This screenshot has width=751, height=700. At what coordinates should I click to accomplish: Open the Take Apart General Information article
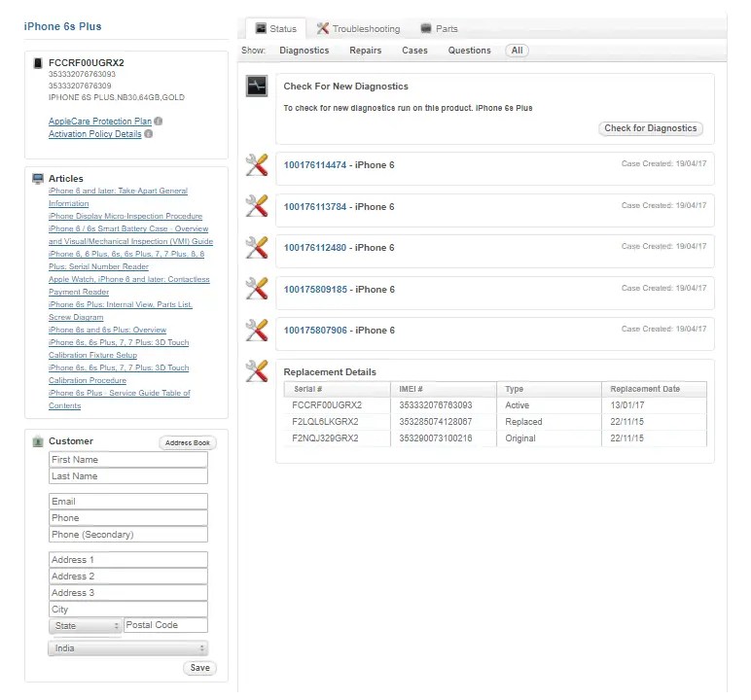118,196
